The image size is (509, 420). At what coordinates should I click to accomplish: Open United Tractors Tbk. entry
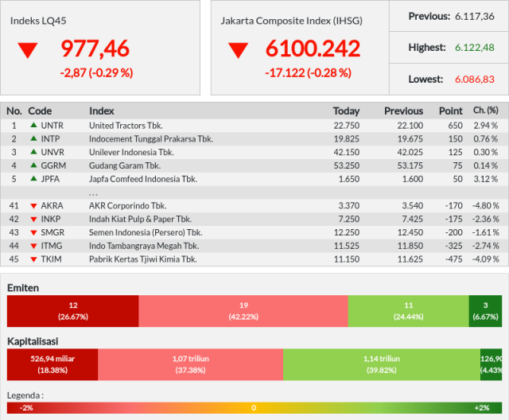(126, 126)
